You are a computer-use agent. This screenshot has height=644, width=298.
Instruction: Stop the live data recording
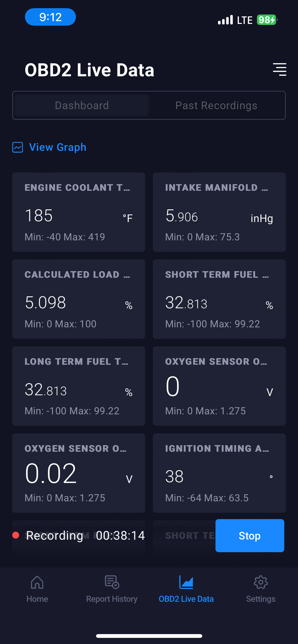point(249,536)
